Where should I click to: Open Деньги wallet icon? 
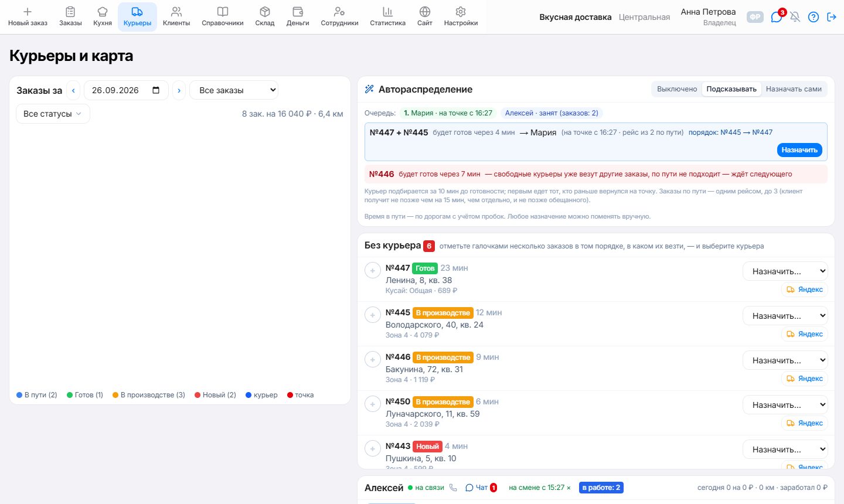[298, 12]
